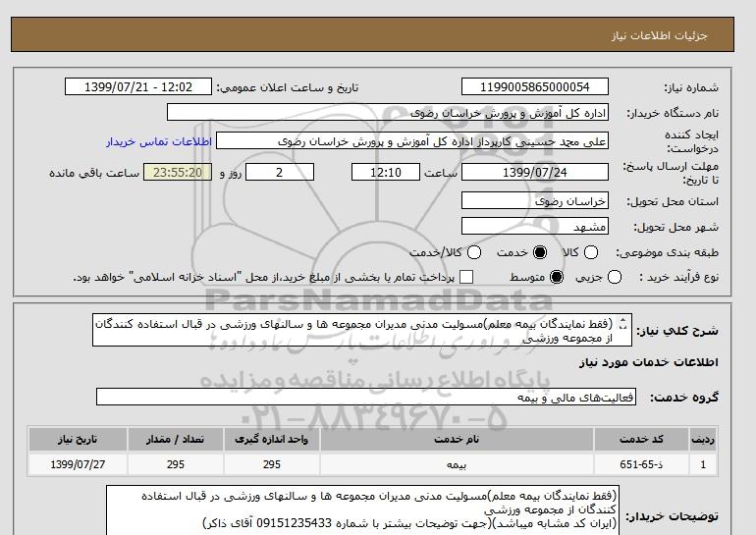Click the remaining days field showing 2
756x535 pixels.
(280, 173)
